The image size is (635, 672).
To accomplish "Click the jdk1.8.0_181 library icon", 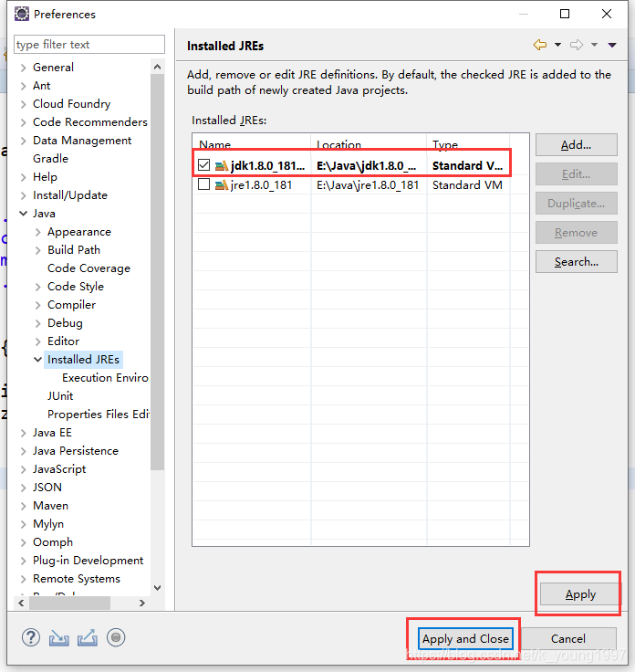I will (222, 165).
